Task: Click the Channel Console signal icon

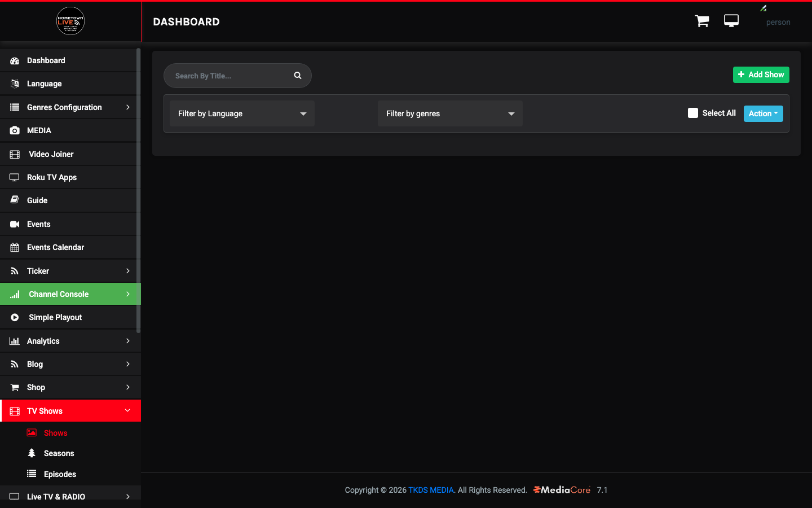Action: [x=15, y=294]
